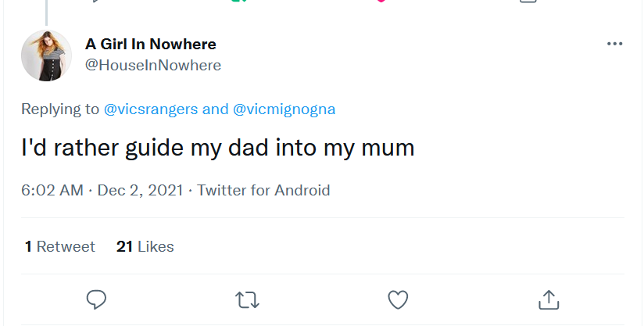The height and width of the screenshot is (326, 644).
Task: Open the A Girl In Nowhere display name
Action: (150, 44)
